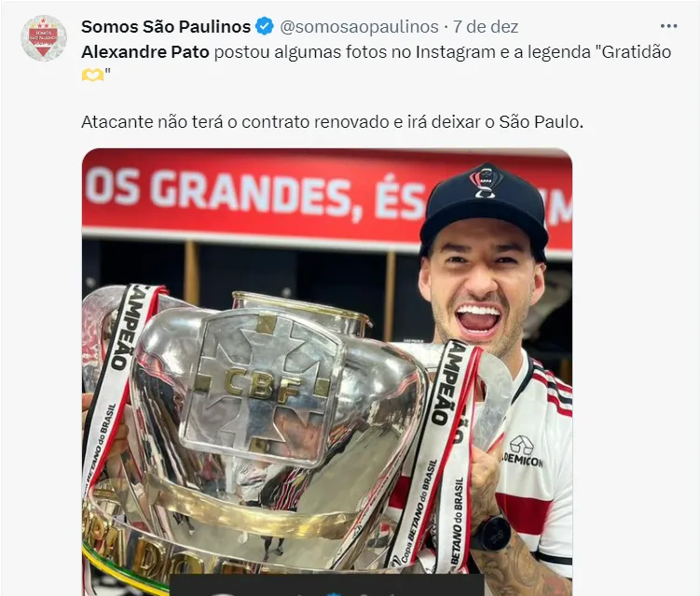Click the CBF badge on the trophy
This screenshot has height=596, width=700.
pyautogui.click(x=262, y=383)
